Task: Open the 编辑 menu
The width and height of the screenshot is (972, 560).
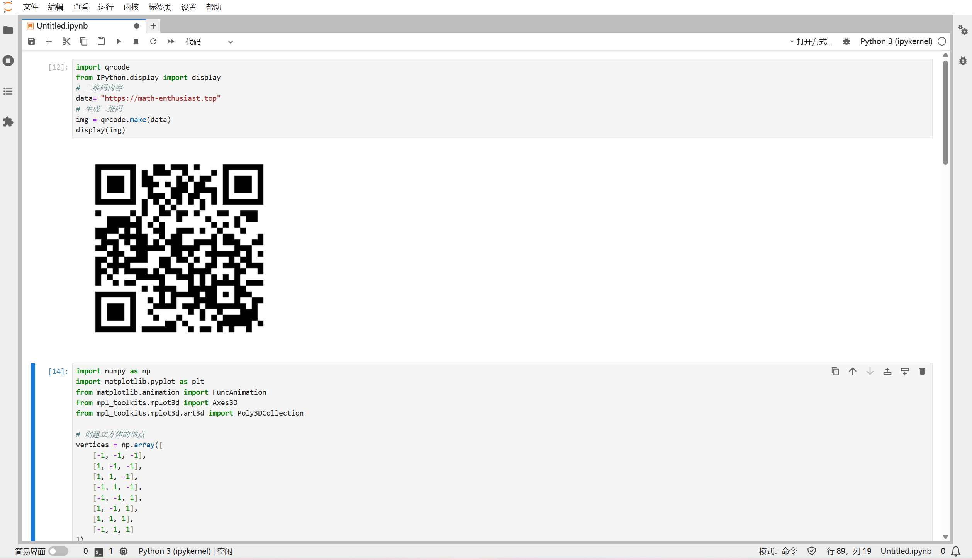Action: click(56, 7)
